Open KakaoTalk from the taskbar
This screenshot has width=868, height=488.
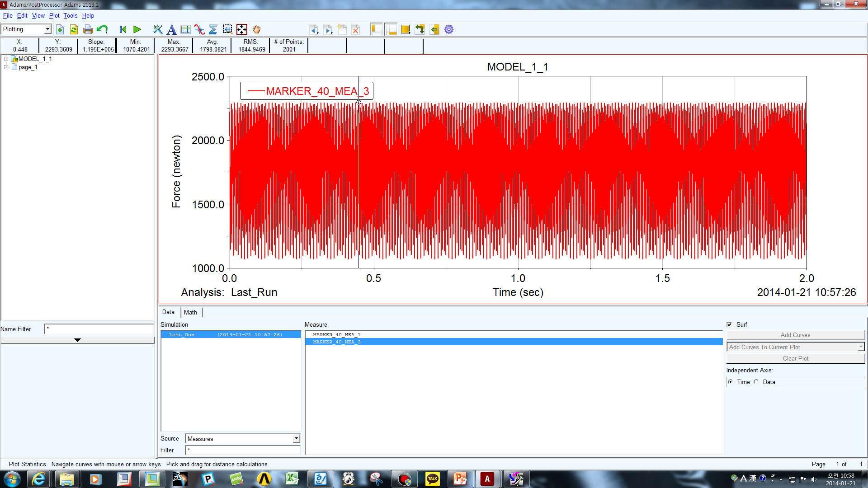click(432, 479)
